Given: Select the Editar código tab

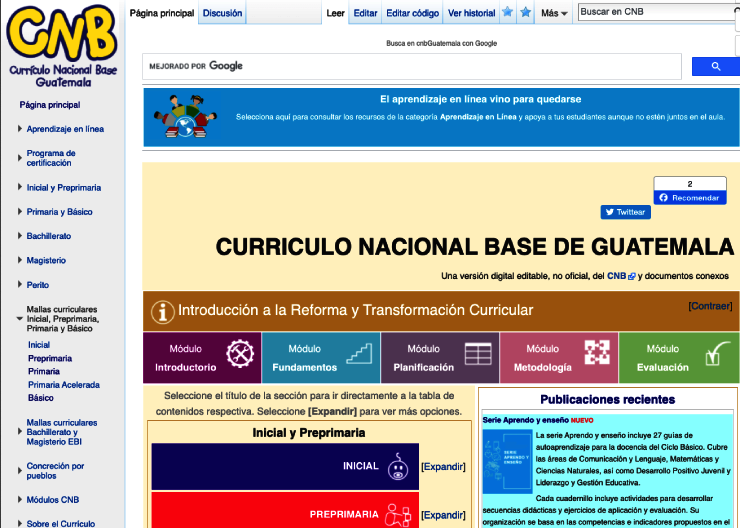Looking at the screenshot, I should pyautogui.click(x=412, y=13).
